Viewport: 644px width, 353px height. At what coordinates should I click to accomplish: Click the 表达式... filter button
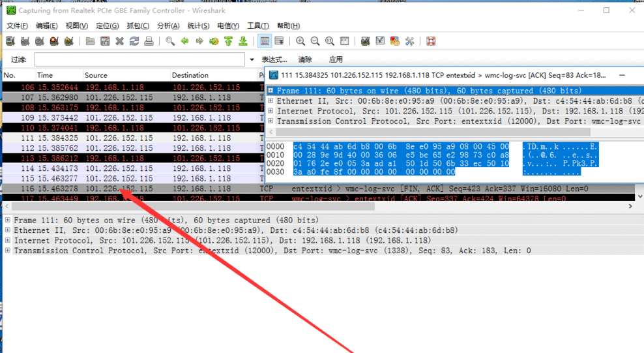click(273, 59)
